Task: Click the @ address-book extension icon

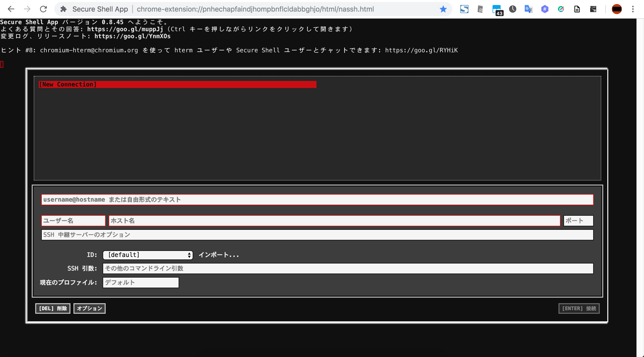Action: point(480,9)
